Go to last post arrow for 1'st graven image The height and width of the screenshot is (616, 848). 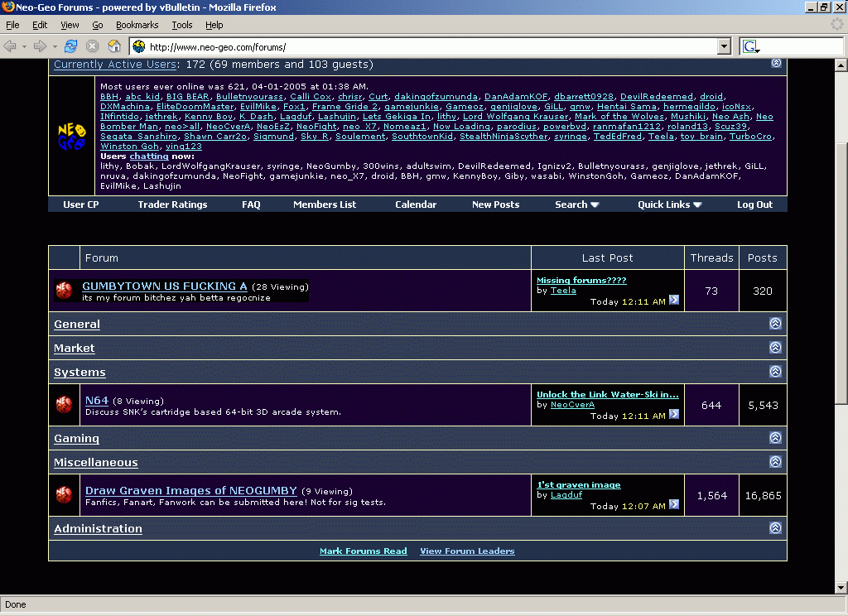[x=674, y=504]
